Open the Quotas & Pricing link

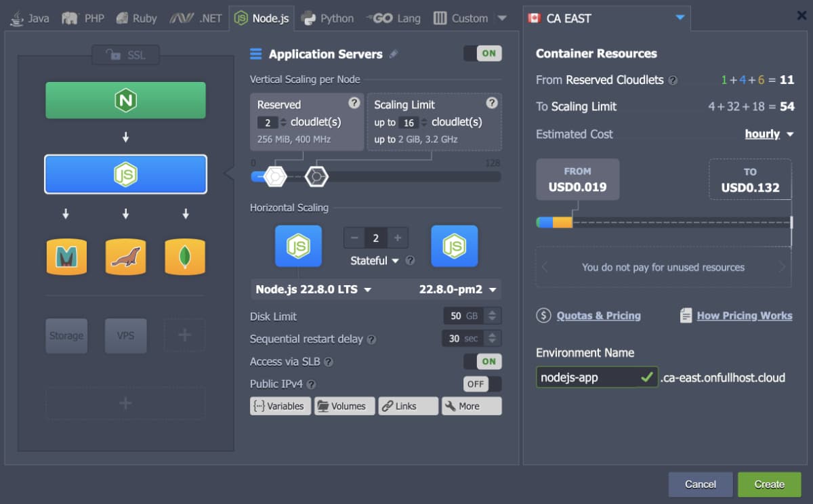(598, 315)
